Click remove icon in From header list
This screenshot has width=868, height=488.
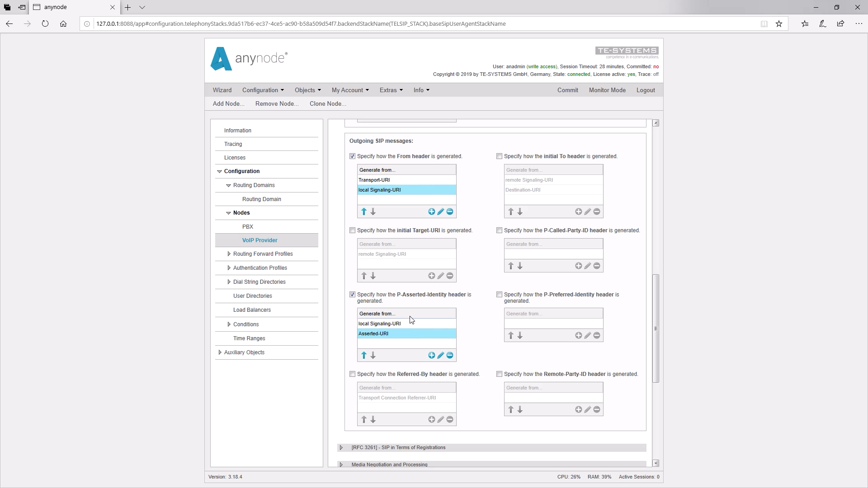point(450,211)
